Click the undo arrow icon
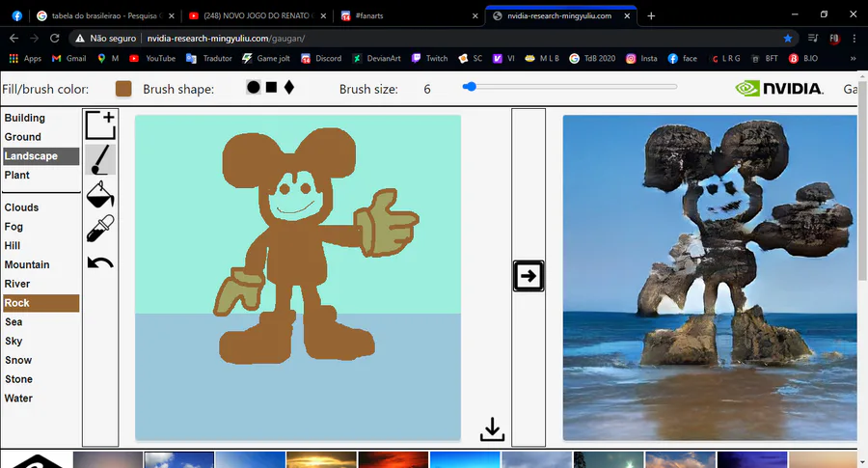The height and width of the screenshot is (468, 868). pos(100,262)
